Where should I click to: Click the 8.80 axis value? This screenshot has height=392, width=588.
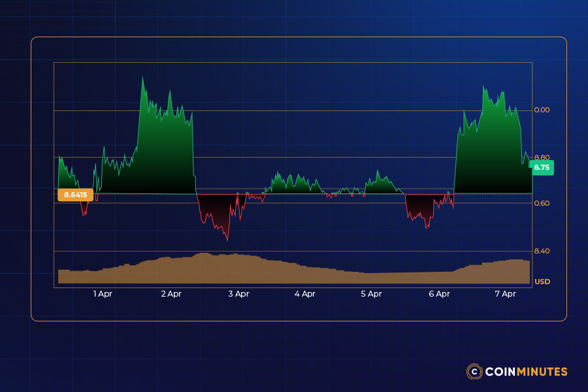click(x=543, y=157)
